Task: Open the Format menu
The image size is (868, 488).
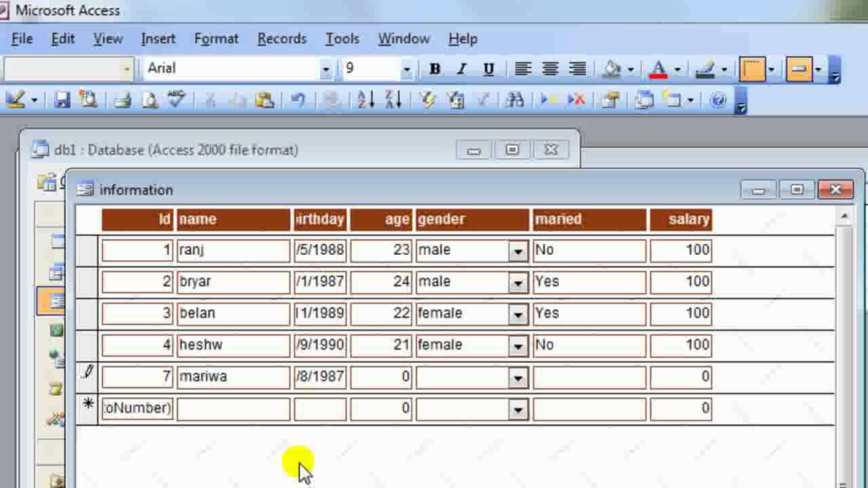Action: (216, 39)
